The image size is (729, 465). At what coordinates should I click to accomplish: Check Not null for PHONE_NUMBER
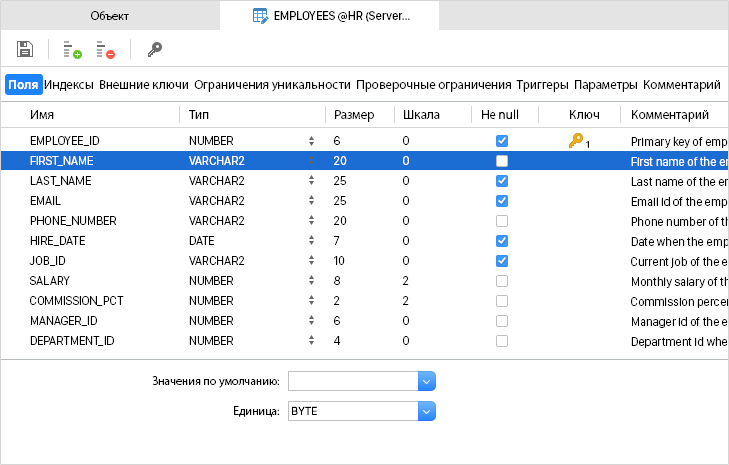coord(502,221)
